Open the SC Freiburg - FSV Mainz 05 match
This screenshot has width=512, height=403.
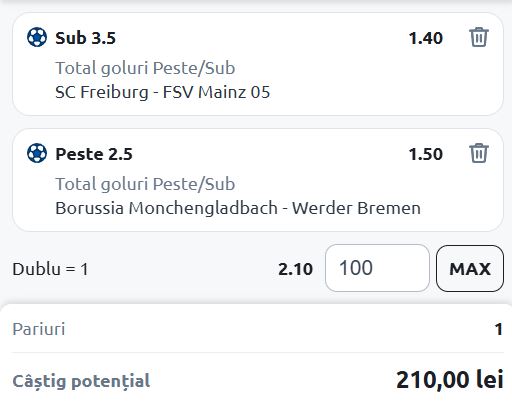click(x=163, y=92)
